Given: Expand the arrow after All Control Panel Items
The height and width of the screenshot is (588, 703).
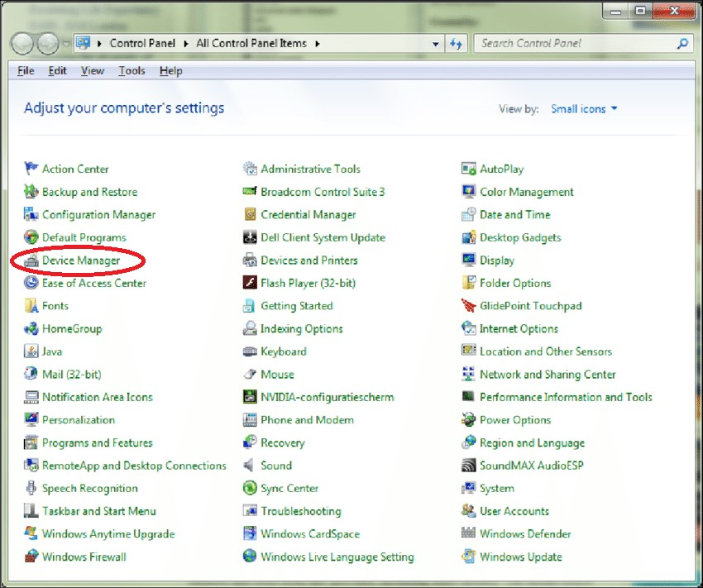Looking at the screenshot, I should click(x=317, y=43).
